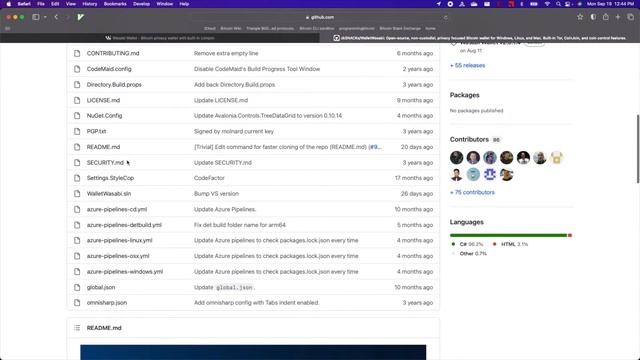Open 'Signed by molnard current key' commit
This screenshot has height=360, width=640.
[x=233, y=131]
